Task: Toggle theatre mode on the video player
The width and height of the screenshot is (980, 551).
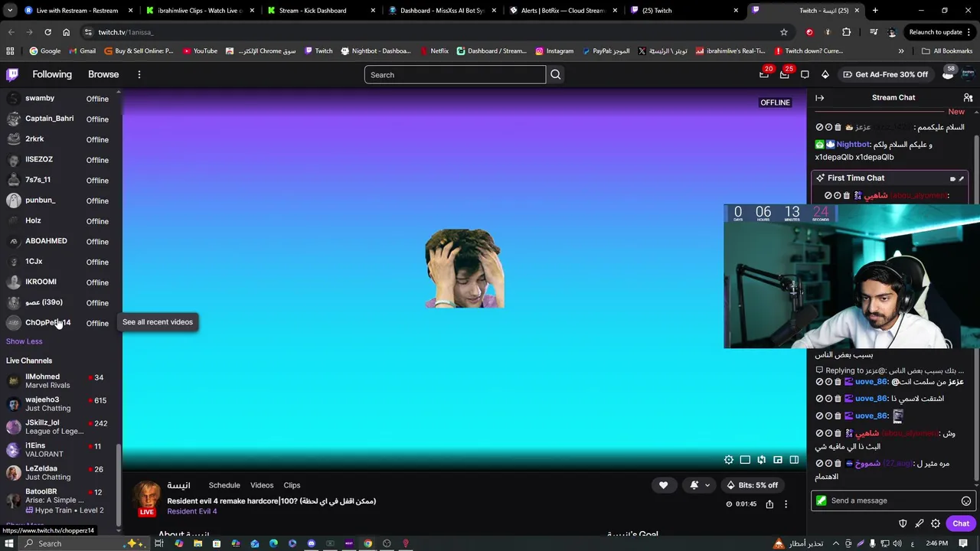Action: (x=745, y=460)
